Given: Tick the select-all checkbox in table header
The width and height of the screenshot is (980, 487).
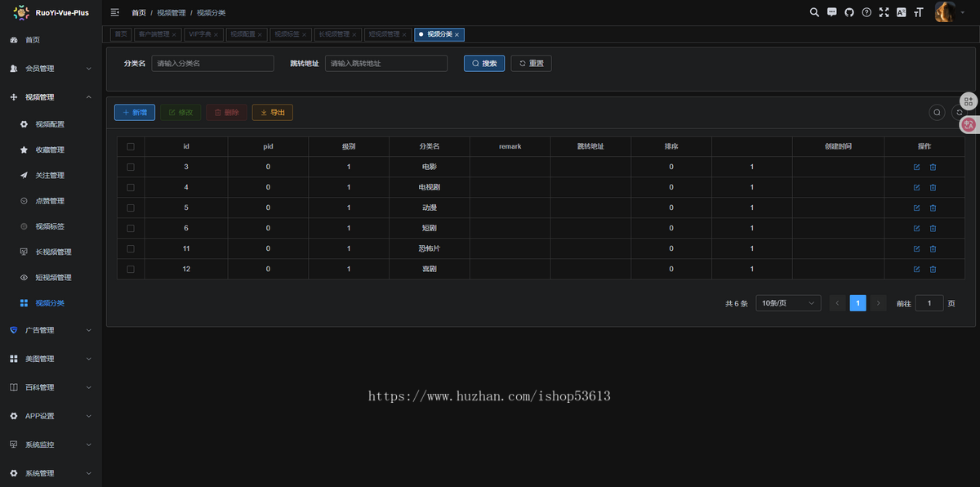Looking at the screenshot, I should pyautogui.click(x=131, y=146).
